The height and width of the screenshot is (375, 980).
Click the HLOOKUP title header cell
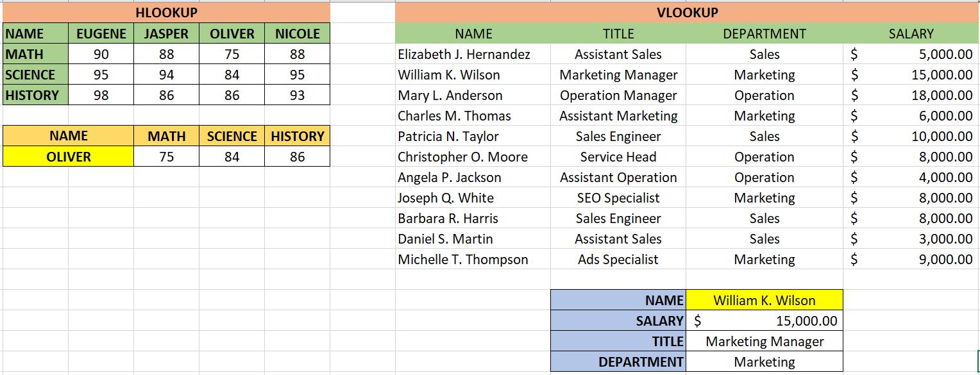point(166,12)
